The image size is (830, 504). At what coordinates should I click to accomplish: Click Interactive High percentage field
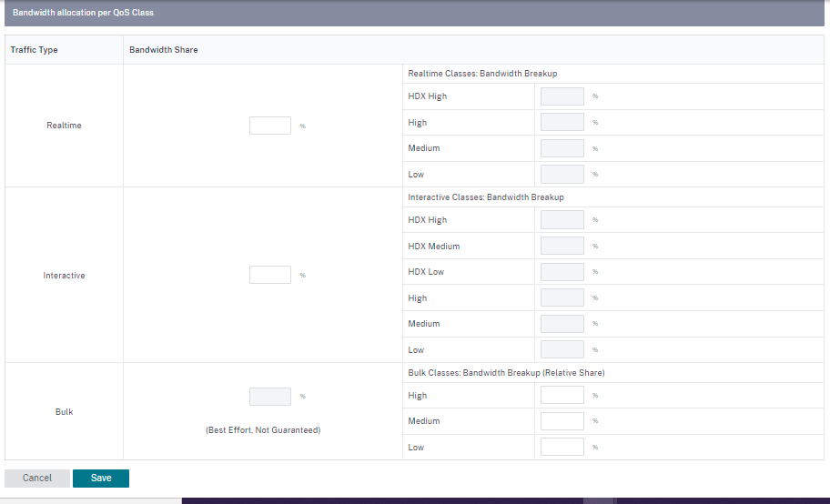coord(562,297)
